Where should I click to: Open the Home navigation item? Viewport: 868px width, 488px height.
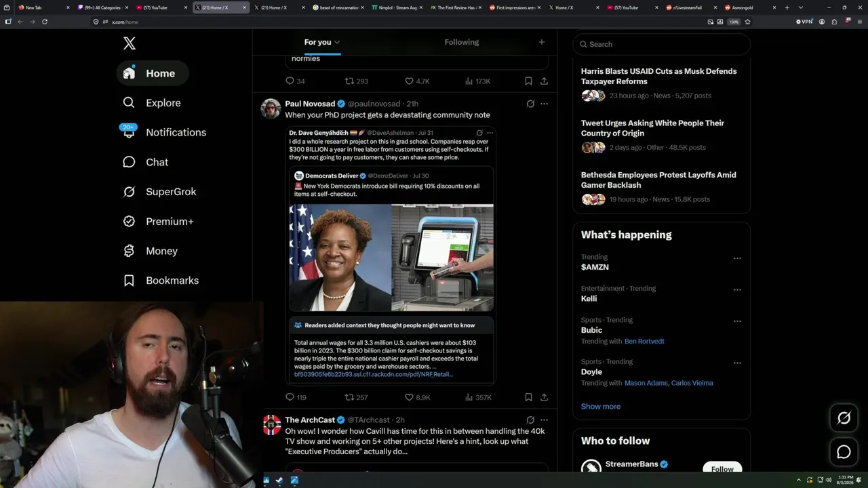[x=153, y=73]
